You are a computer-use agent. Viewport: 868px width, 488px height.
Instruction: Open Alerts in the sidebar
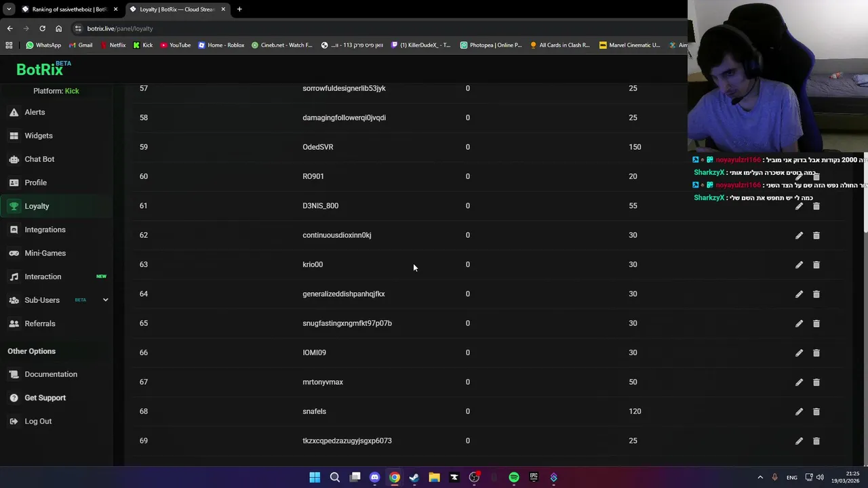click(57, 113)
